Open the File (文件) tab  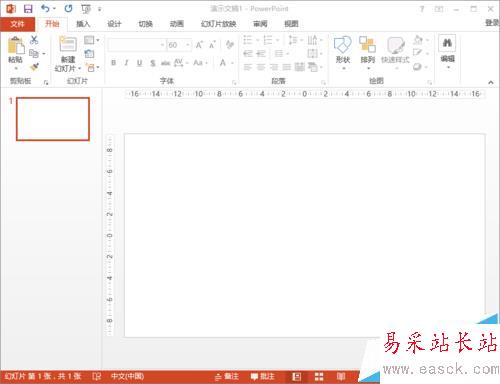coord(17,24)
